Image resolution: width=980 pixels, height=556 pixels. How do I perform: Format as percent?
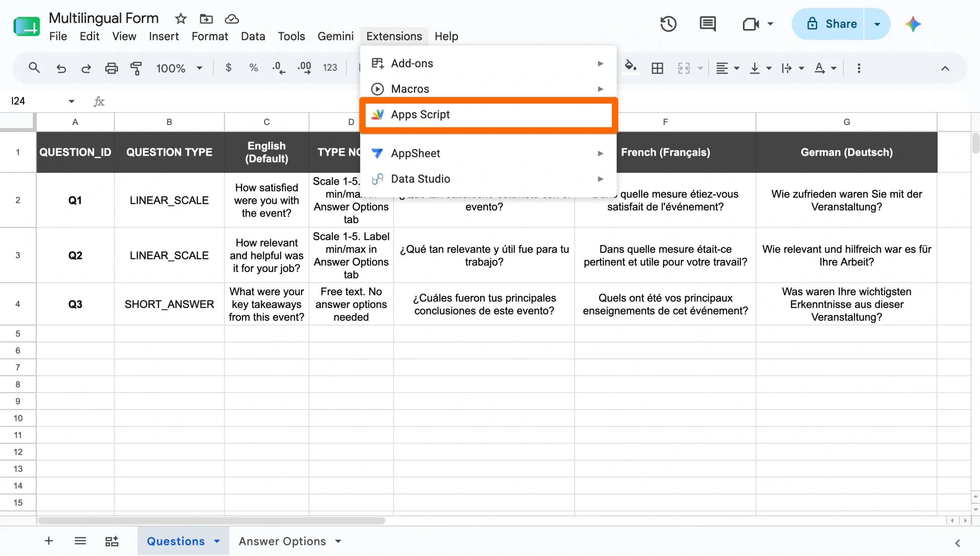(253, 68)
